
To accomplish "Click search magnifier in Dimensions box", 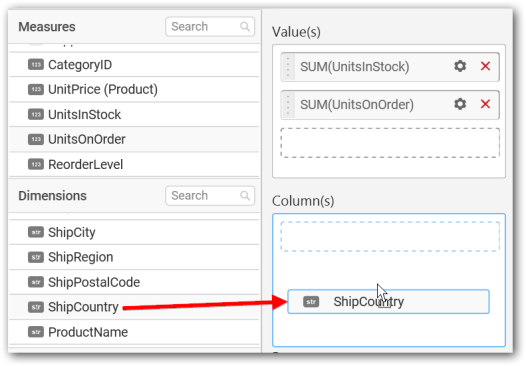I will (245, 196).
